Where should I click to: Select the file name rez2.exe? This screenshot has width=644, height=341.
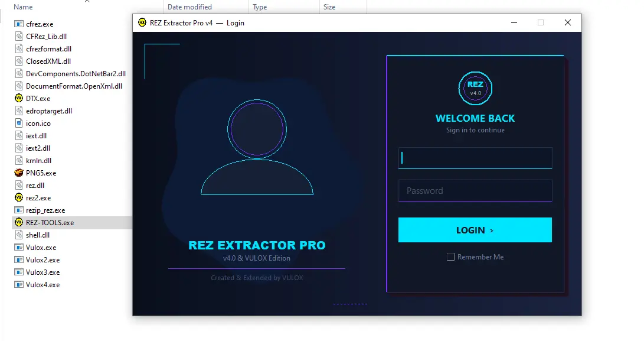click(x=38, y=198)
